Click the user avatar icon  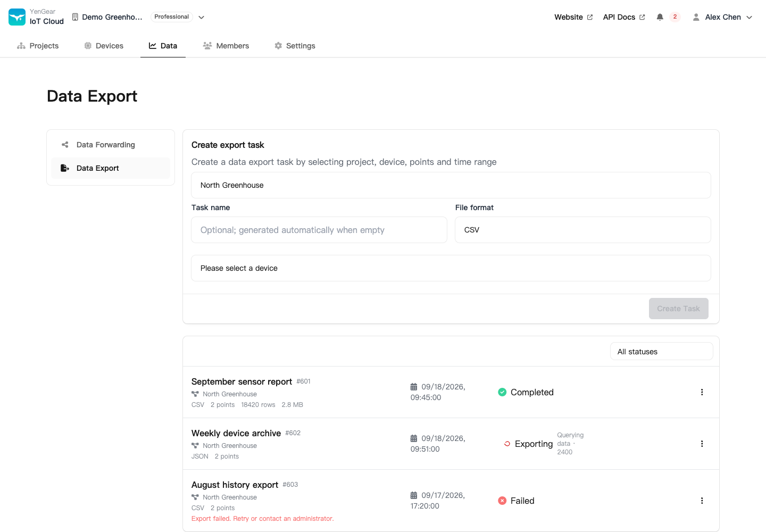pyautogui.click(x=696, y=17)
